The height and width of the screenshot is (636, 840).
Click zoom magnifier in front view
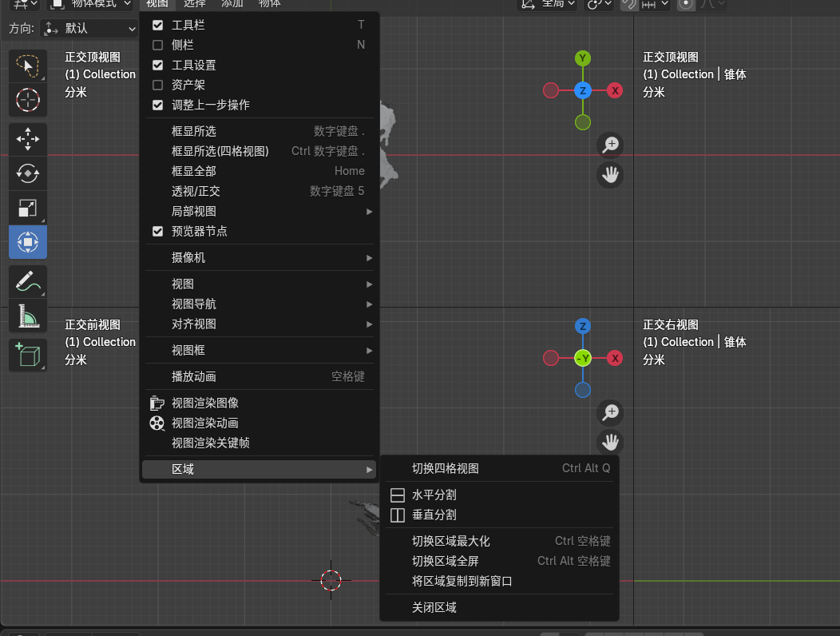610,412
